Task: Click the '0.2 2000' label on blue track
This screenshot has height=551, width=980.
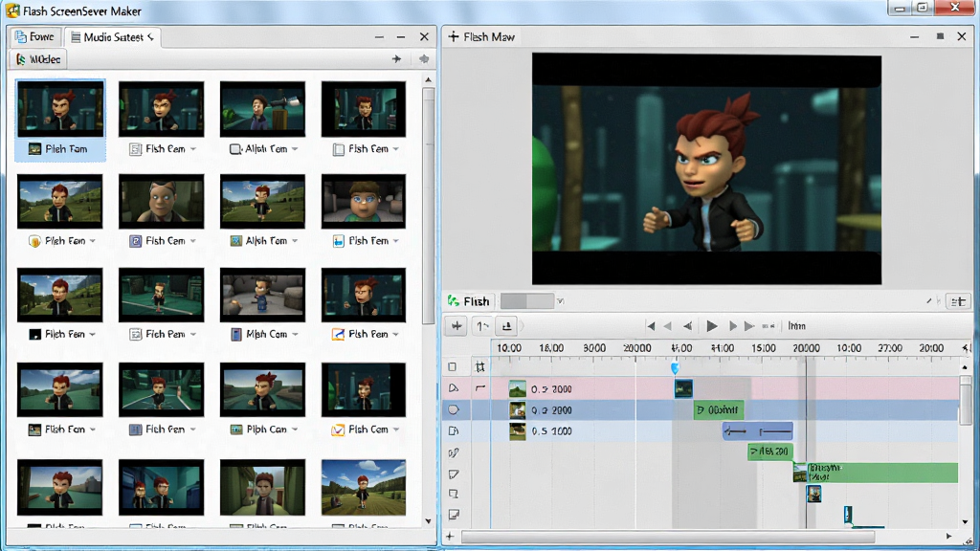Action: [x=551, y=410]
